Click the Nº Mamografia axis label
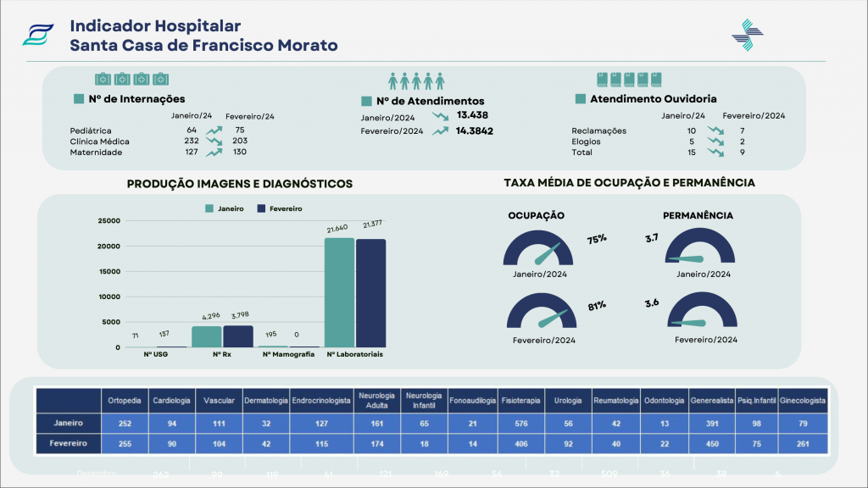This screenshot has height=488, width=868. pos(288,354)
